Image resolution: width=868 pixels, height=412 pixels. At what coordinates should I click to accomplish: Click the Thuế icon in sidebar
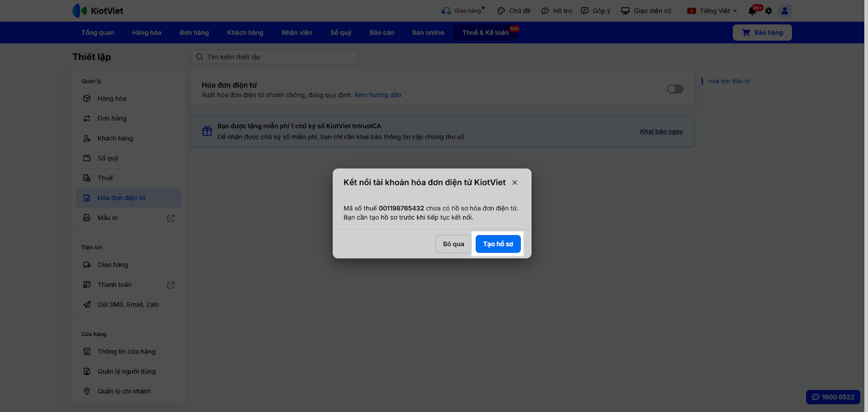pyautogui.click(x=87, y=178)
